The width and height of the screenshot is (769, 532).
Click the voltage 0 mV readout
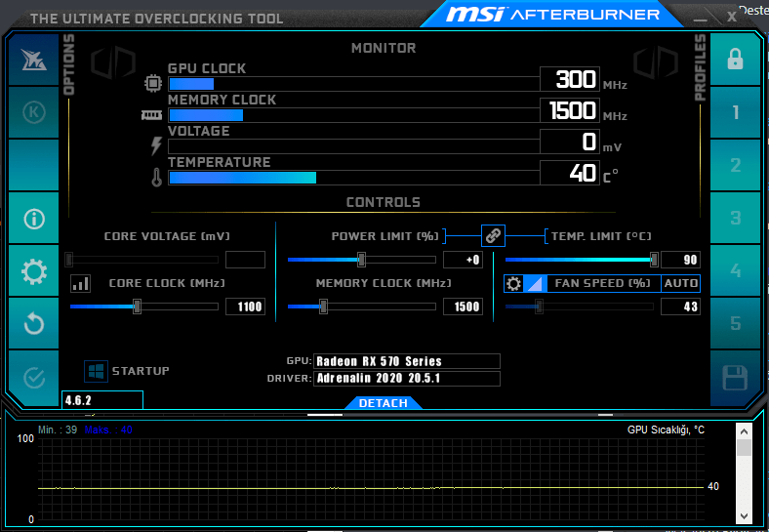[x=570, y=142]
